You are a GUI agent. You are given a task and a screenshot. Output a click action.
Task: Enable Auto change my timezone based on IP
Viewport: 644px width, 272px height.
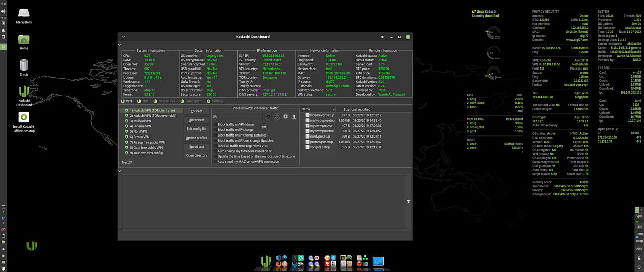coord(215,151)
